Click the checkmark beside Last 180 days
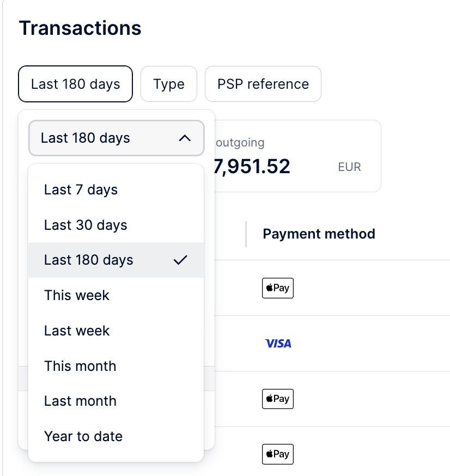This screenshot has height=476, width=450. click(x=180, y=260)
